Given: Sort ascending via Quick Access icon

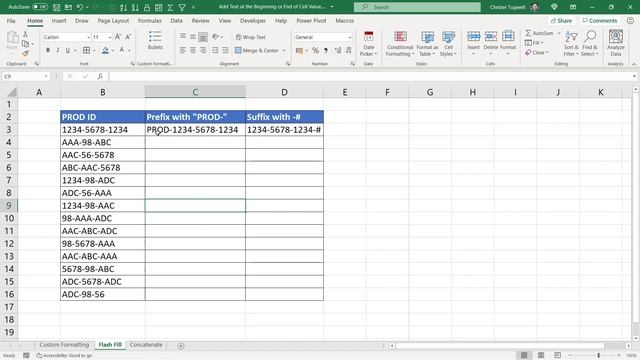Looking at the screenshot, I should tap(123, 7).
